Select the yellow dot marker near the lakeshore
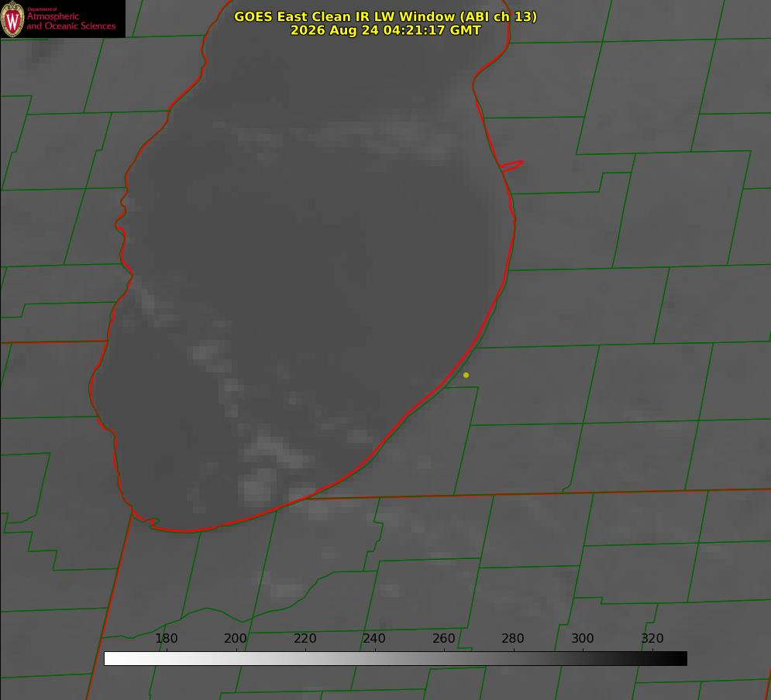Image resolution: width=771 pixels, height=700 pixels. tap(466, 375)
